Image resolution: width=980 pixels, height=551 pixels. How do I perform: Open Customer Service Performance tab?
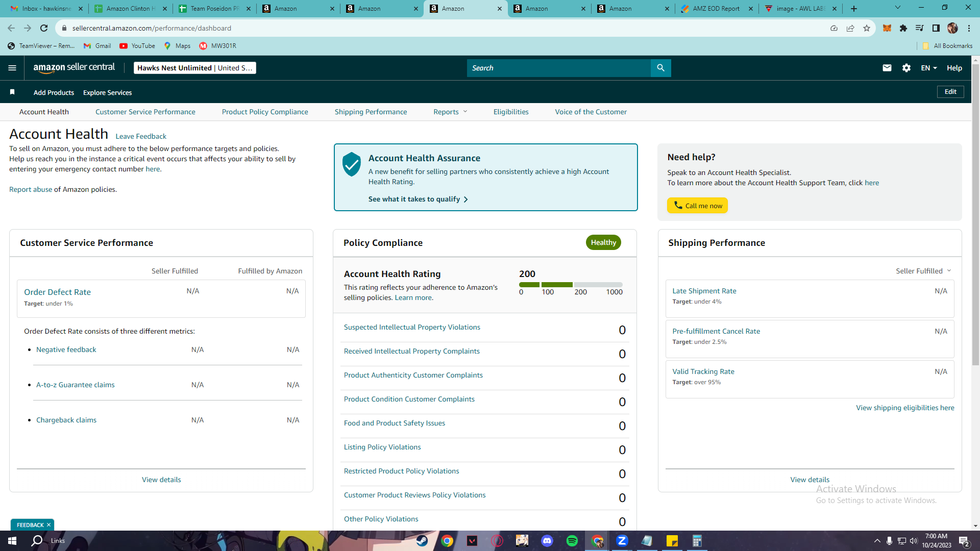(145, 112)
